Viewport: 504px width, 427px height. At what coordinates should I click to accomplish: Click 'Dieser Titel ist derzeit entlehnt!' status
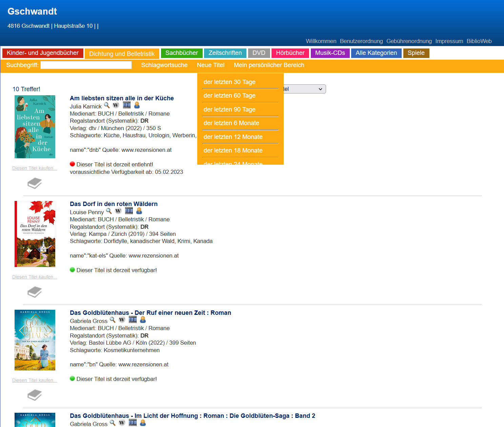click(x=115, y=164)
